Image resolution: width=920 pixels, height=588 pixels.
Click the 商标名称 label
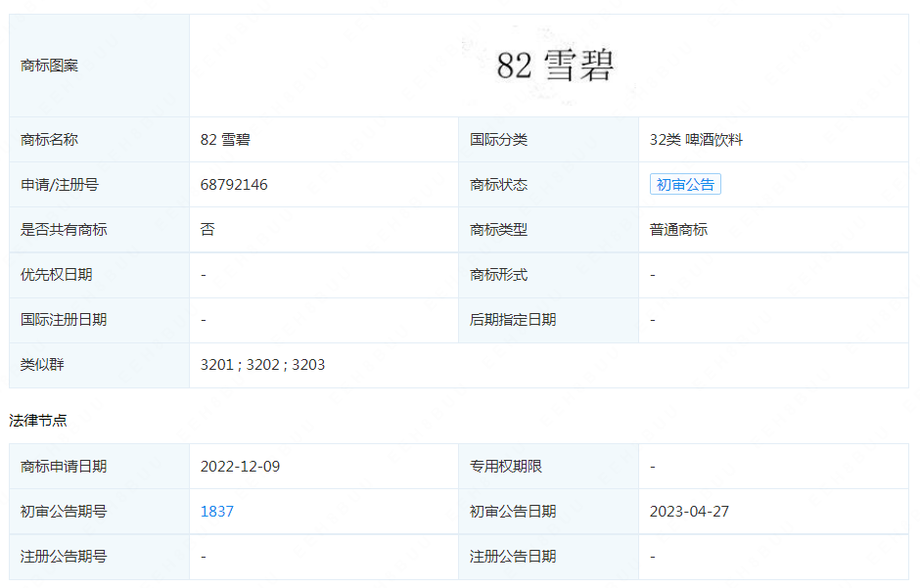(x=49, y=140)
